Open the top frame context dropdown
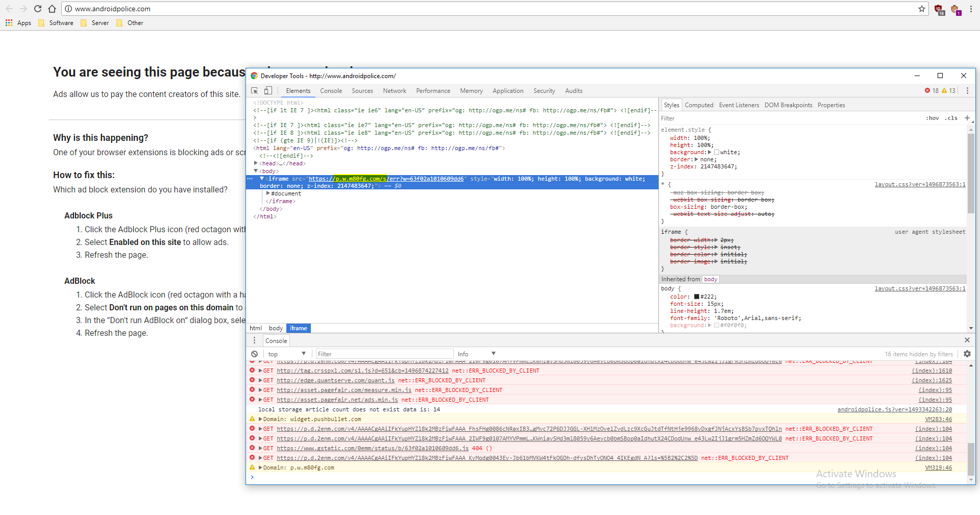Viewport: 980px width, 515px height. click(287, 354)
